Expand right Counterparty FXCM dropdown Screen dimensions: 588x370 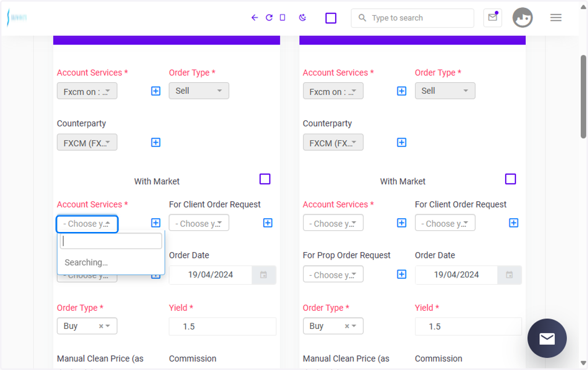tap(333, 142)
